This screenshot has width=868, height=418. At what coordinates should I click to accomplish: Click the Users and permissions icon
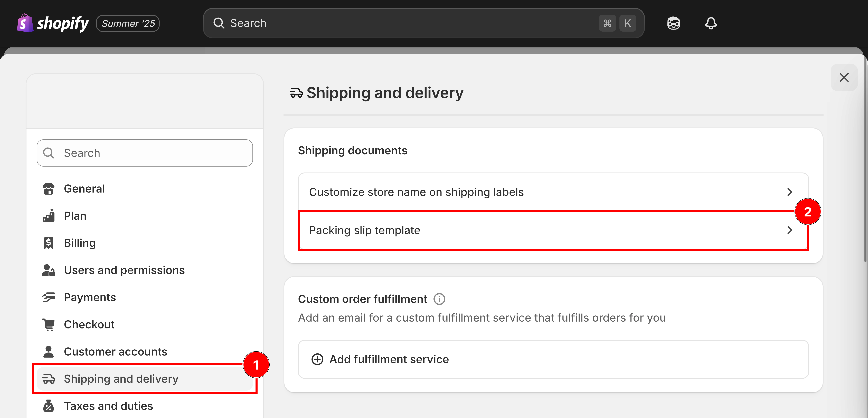[x=49, y=270]
